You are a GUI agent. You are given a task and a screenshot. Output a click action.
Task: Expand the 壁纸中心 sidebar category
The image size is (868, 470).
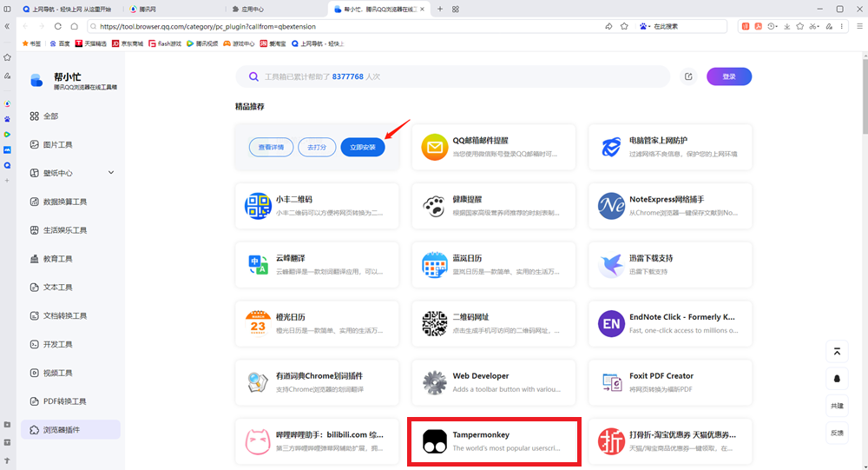[x=111, y=173]
